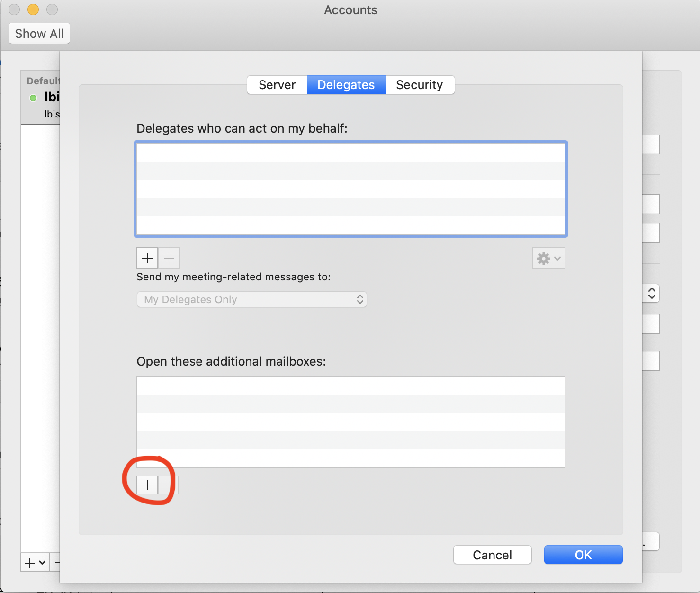Image resolution: width=700 pixels, height=593 pixels.
Task: Click inside the delegates list box
Action: [350, 189]
